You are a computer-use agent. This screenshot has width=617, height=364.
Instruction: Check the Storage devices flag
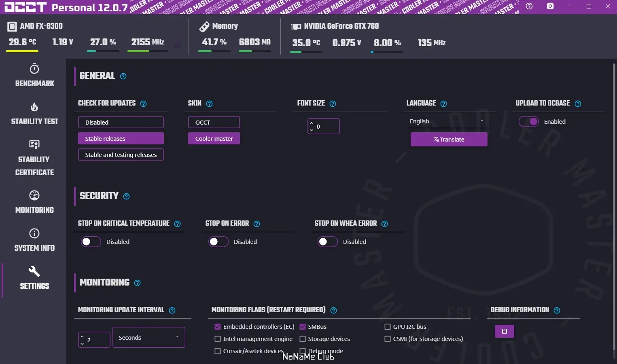[303, 339]
